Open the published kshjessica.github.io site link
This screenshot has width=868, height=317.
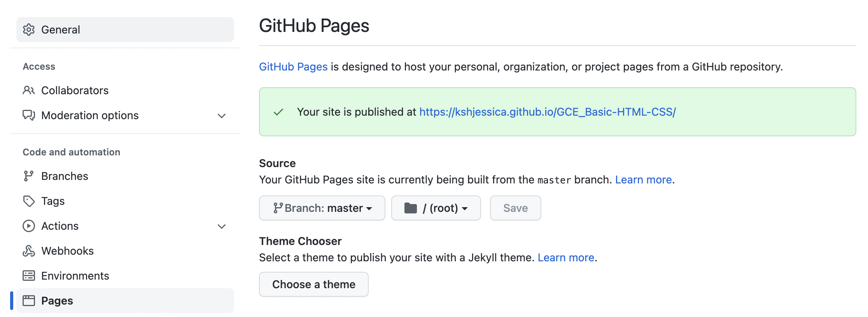tap(547, 112)
